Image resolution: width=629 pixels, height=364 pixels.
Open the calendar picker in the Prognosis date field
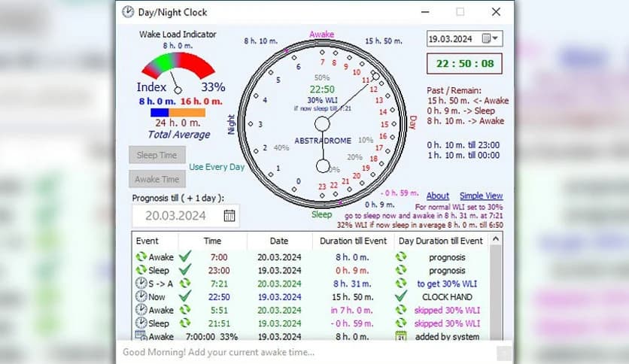229,216
